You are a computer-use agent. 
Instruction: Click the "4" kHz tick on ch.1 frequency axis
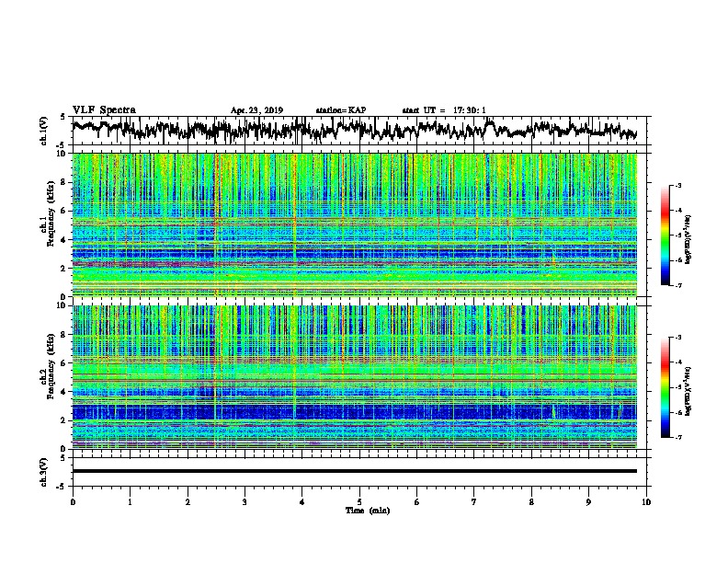pos(64,240)
